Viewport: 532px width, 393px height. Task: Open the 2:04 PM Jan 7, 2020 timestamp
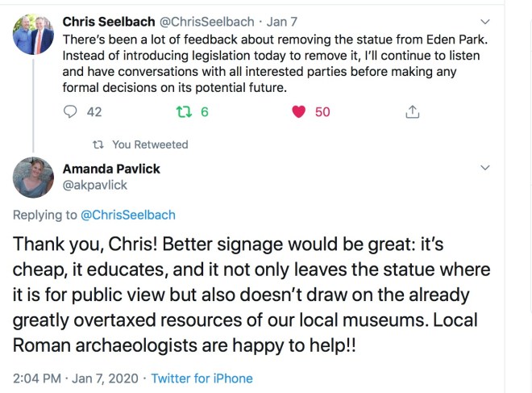tap(76, 378)
